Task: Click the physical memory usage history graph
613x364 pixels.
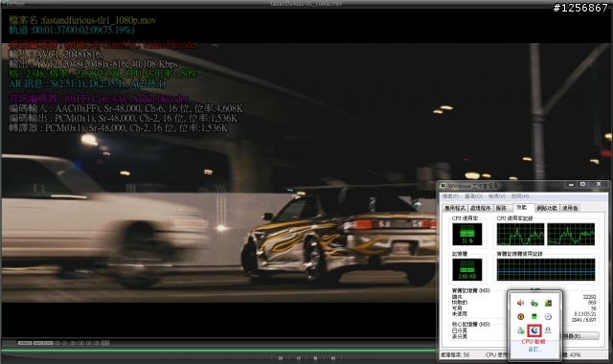Action: point(546,270)
